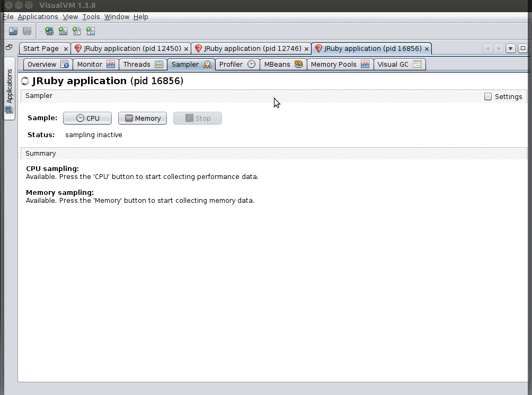
Task: Open the Overview tab
Action: pyautogui.click(x=48, y=64)
